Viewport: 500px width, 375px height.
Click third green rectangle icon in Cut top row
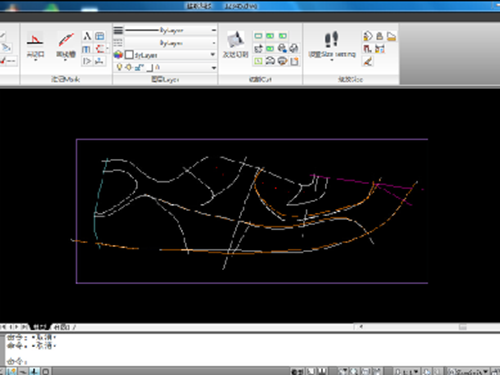pyautogui.click(x=283, y=36)
